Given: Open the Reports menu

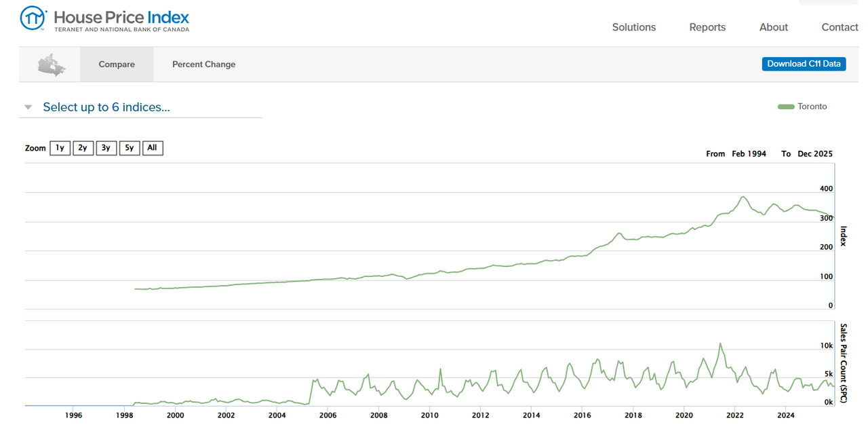Looking at the screenshot, I should coord(707,27).
